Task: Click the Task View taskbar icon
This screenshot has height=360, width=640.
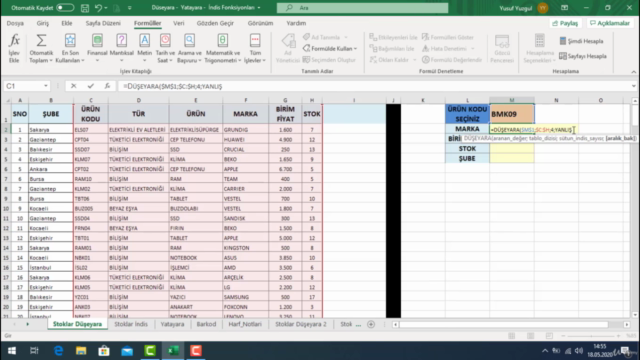Action: click(x=34, y=351)
